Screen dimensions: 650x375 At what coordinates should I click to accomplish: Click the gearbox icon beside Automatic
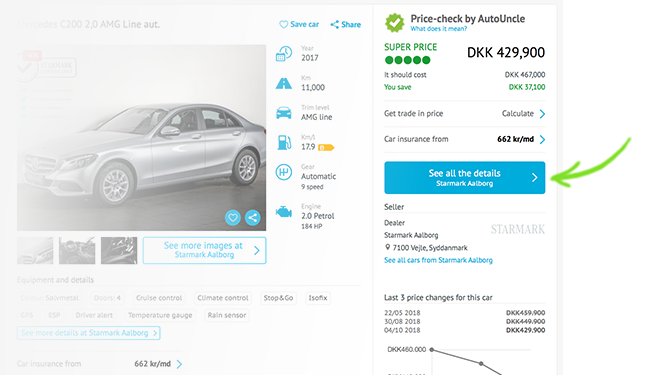click(284, 172)
